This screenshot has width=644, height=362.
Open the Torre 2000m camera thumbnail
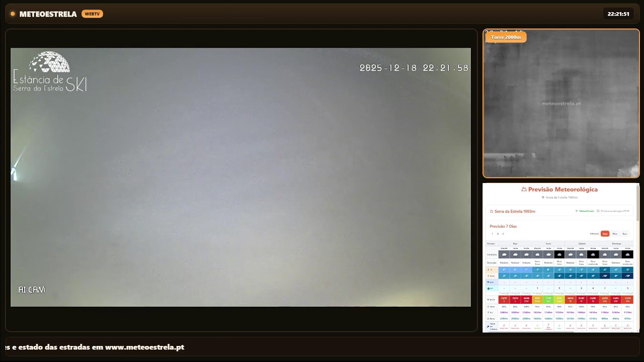[561, 104]
